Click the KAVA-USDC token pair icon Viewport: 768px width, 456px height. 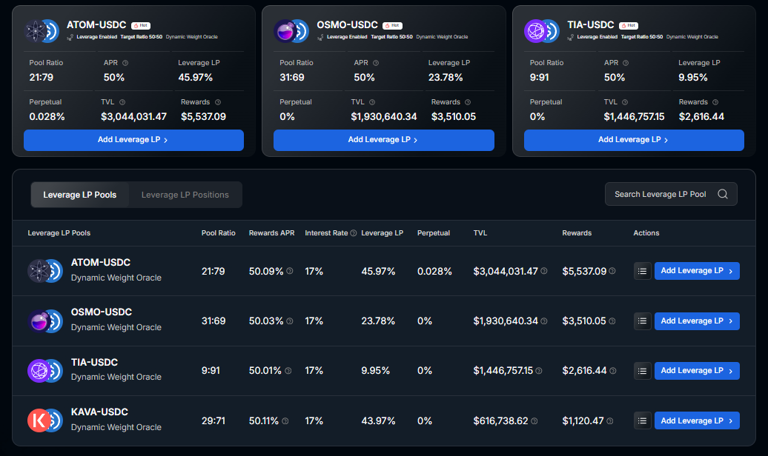point(45,420)
